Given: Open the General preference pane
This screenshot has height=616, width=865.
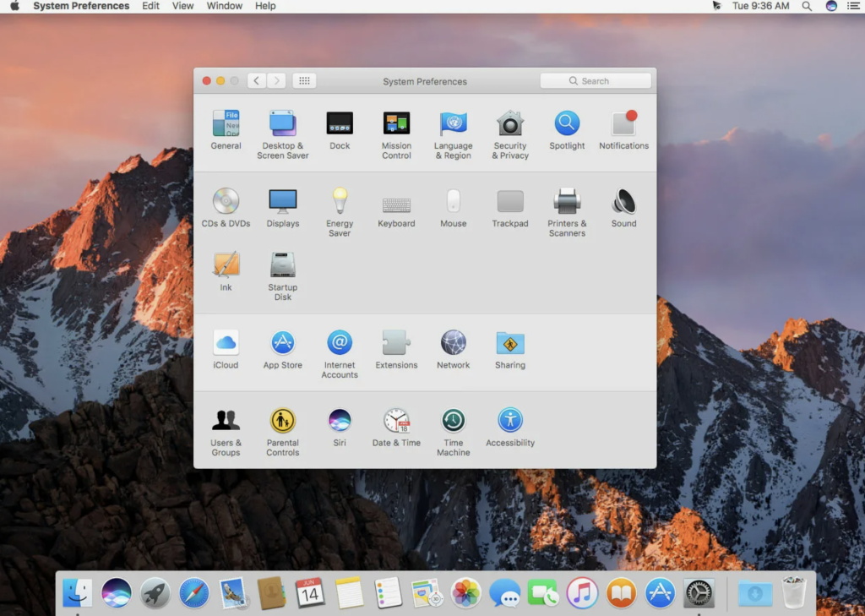Looking at the screenshot, I should point(226,130).
